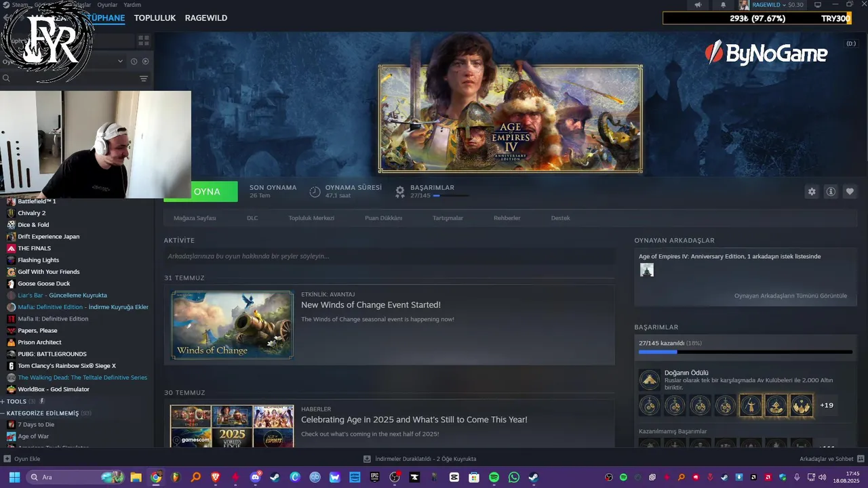The height and width of the screenshot is (488, 868).
Task: Open Celebrating Age in 2025 news
Action: (x=414, y=420)
